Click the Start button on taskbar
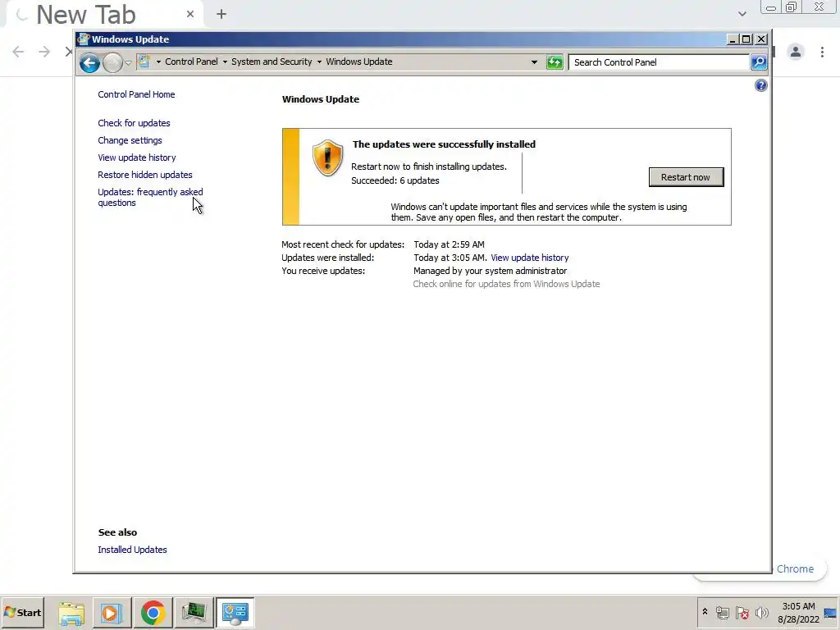The image size is (840, 630). point(22,612)
